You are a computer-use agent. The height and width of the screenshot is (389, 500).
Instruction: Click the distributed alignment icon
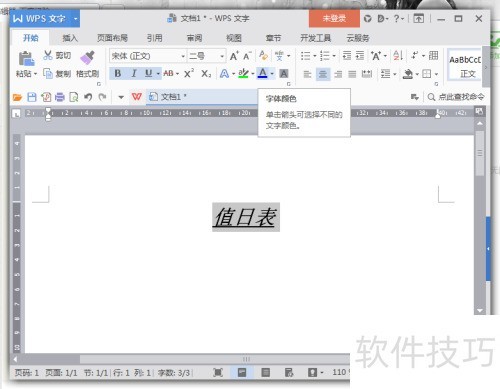(x=367, y=74)
